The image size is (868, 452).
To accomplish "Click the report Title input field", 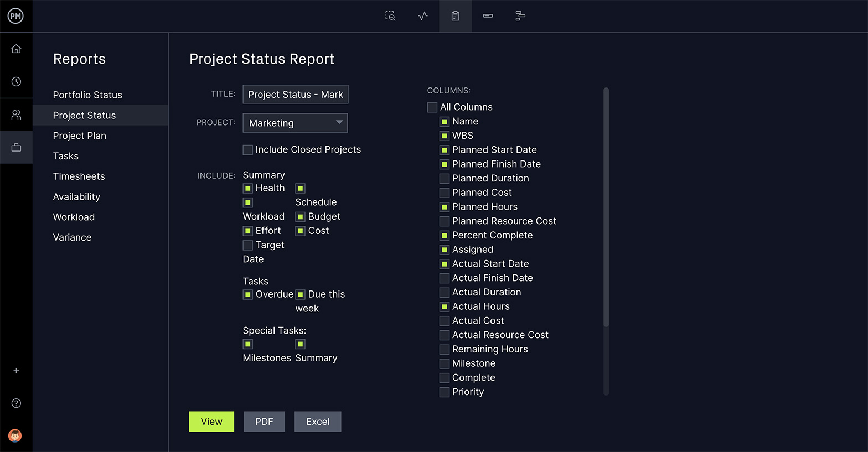I will [295, 95].
